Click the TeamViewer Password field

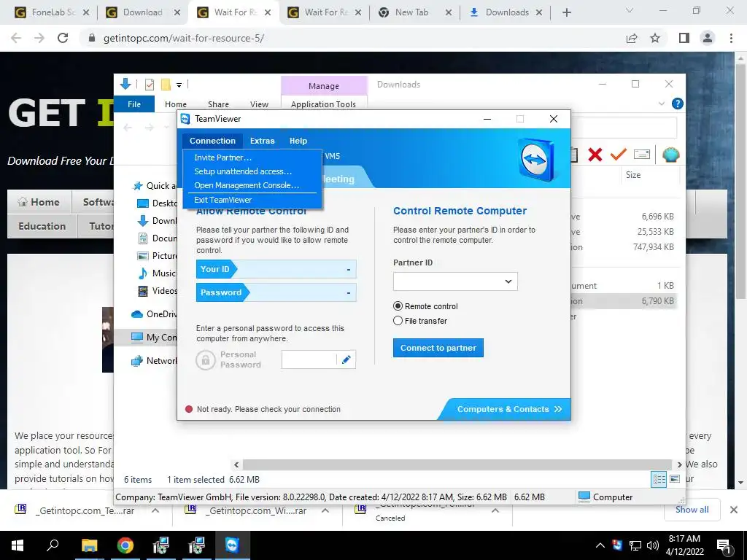tap(276, 292)
